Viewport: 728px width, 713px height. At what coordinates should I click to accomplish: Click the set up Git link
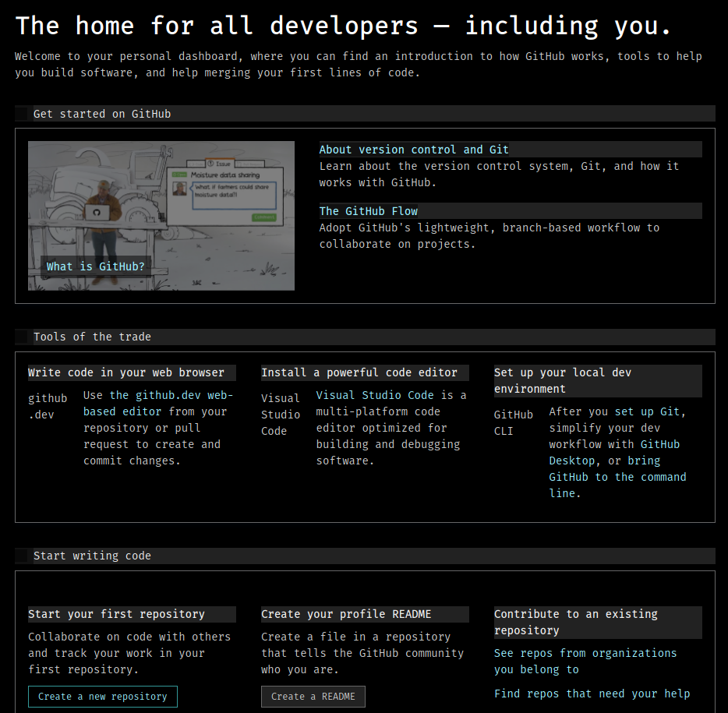648,411
